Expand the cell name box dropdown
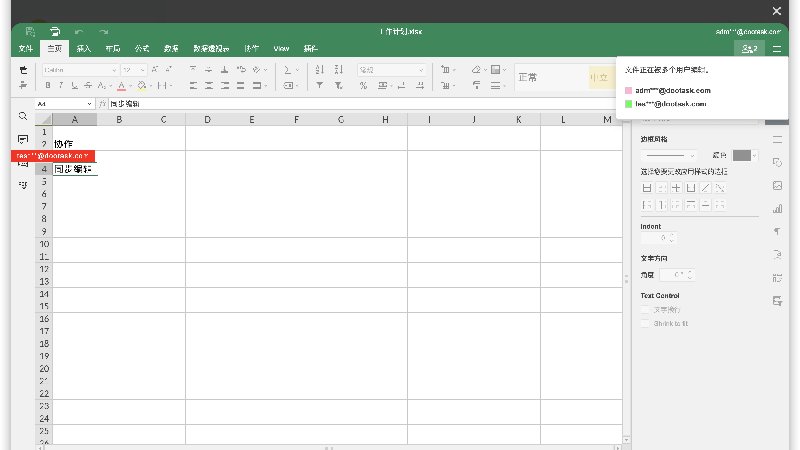Image resolution: width=800 pixels, height=450 pixels. pos(89,104)
